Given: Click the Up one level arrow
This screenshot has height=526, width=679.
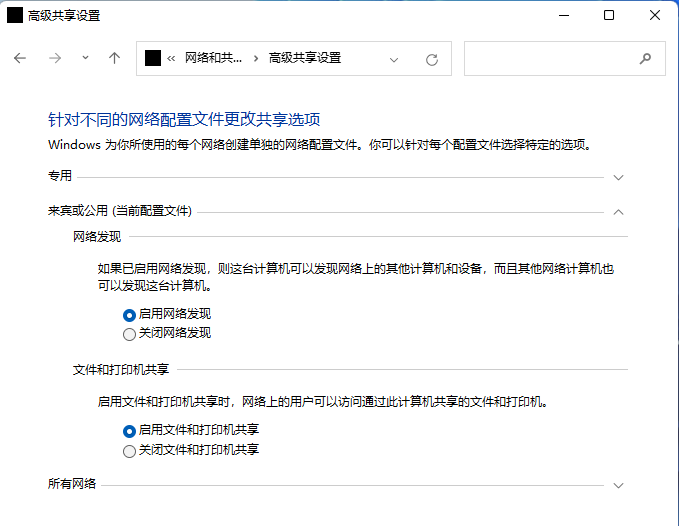Looking at the screenshot, I should [x=114, y=59].
